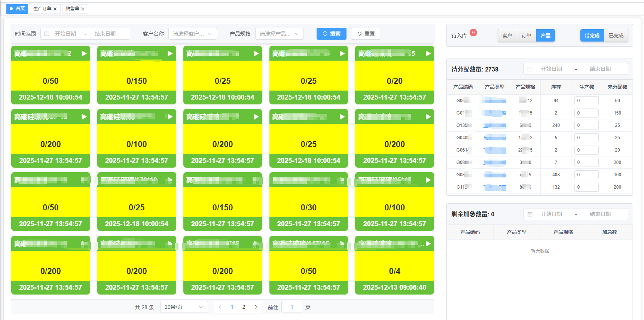The width and height of the screenshot is (644, 320).
Task: Open the 生产订单 tab
Action: click(x=42, y=9)
